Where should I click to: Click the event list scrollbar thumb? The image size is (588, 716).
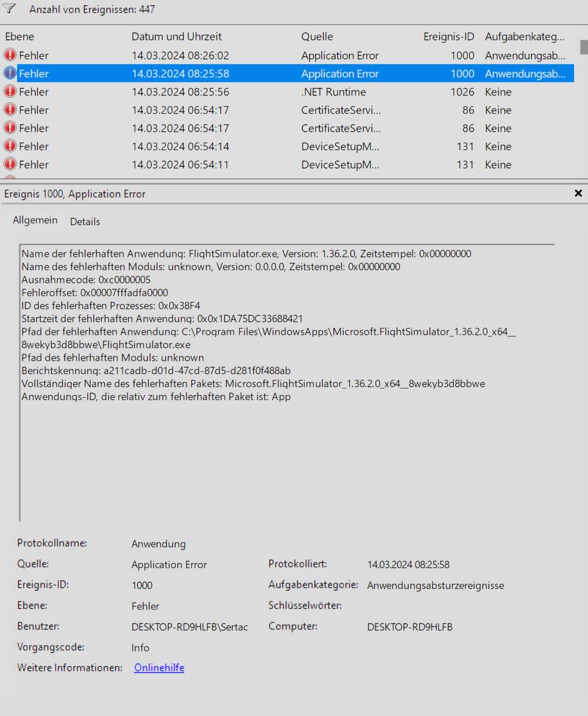click(x=583, y=47)
